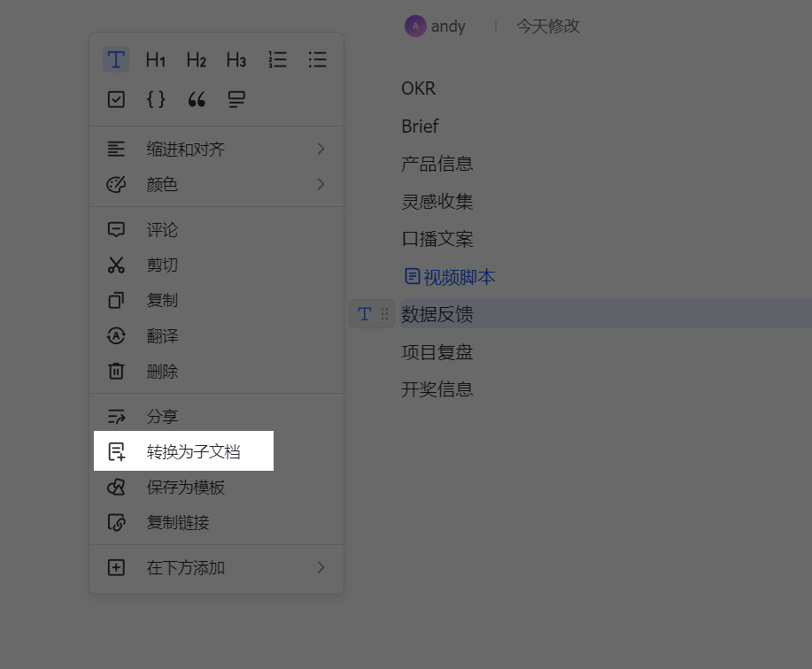This screenshot has height=669, width=812.
Task: Click the drag handle beside 数据反馈
Action: click(383, 313)
